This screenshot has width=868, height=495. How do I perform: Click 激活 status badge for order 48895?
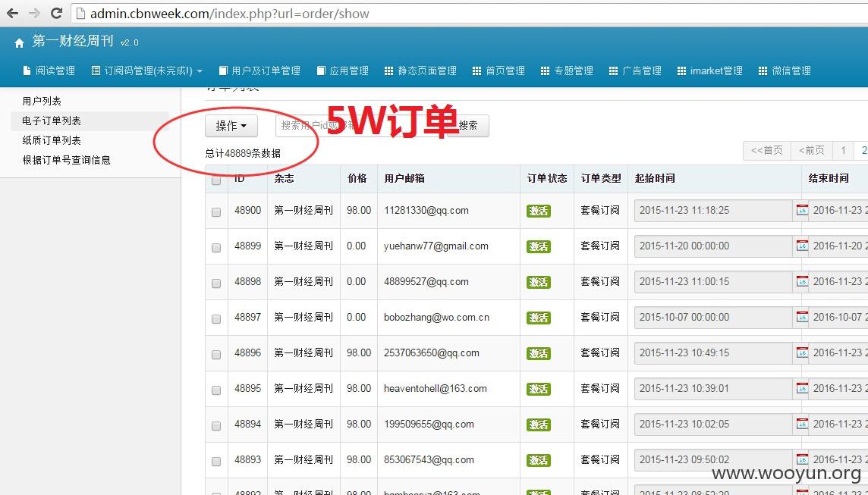538,389
